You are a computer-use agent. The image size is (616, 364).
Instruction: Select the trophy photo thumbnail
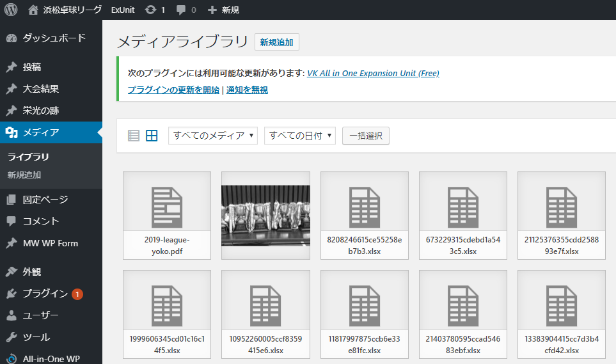coord(265,215)
